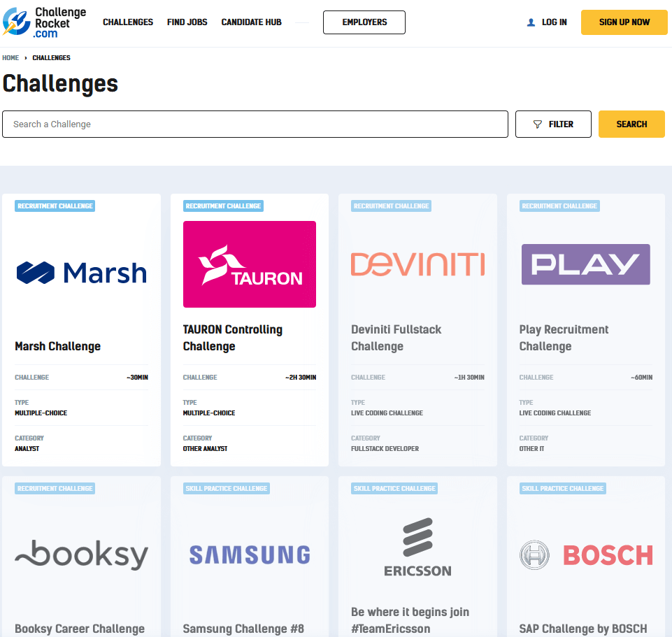Click the ChallengeRocket logo
Viewport: 672px width, 637px height.
pyautogui.click(x=45, y=22)
